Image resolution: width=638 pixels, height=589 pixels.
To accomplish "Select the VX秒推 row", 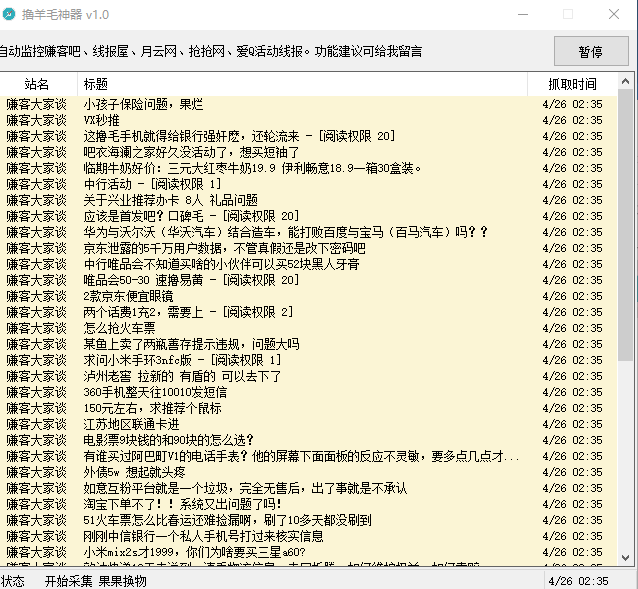I will (x=308, y=120).
